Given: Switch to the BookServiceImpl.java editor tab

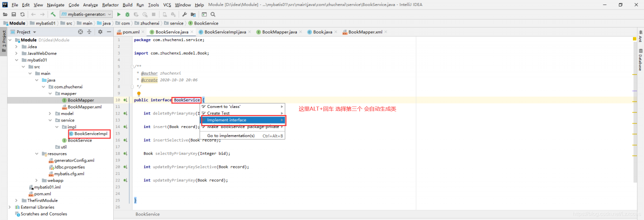Looking at the screenshot, I should tap(225, 32).
